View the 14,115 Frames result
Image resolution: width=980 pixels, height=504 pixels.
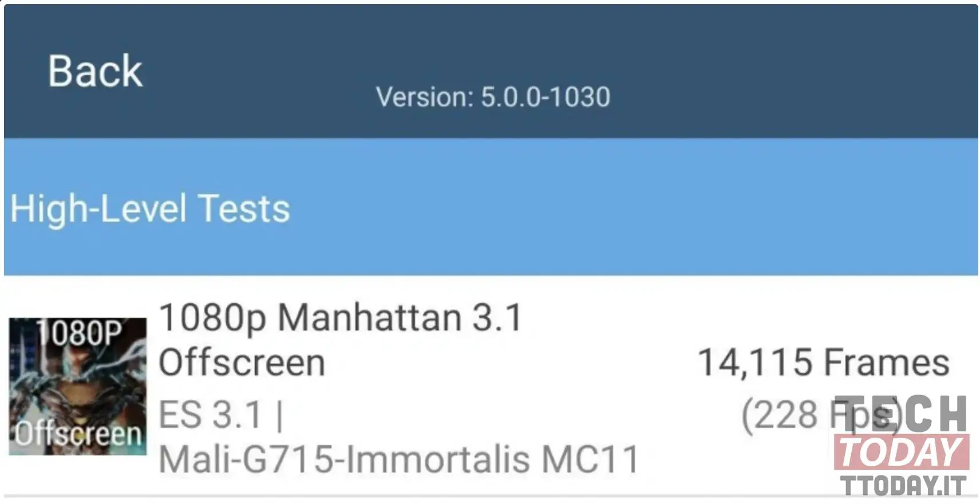pyautogui.click(x=823, y=363)
